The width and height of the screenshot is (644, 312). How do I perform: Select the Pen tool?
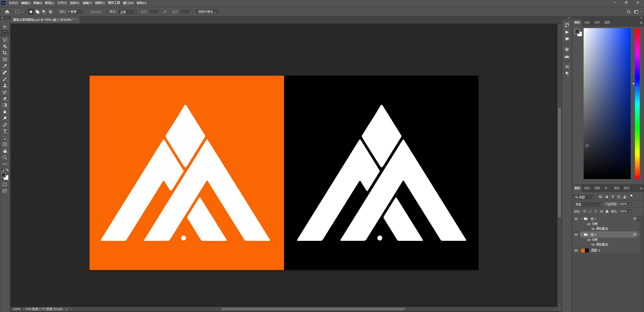point(5,125)
